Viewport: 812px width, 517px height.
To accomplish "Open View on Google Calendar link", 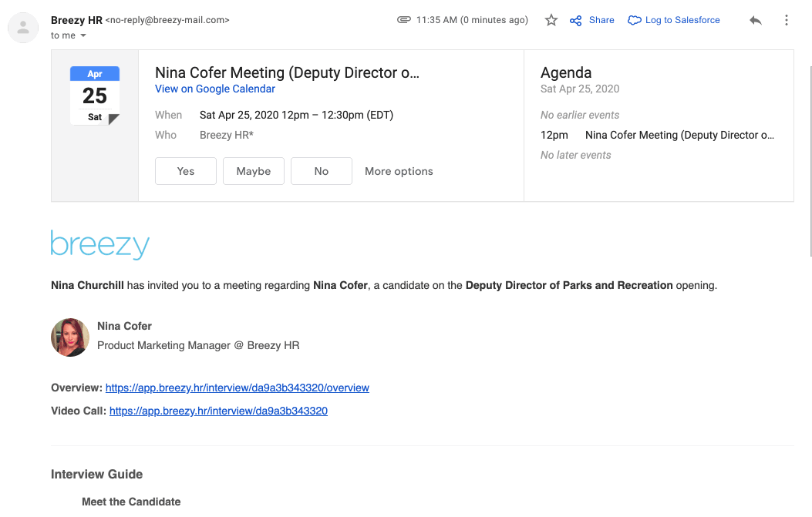I will point(215,89).
